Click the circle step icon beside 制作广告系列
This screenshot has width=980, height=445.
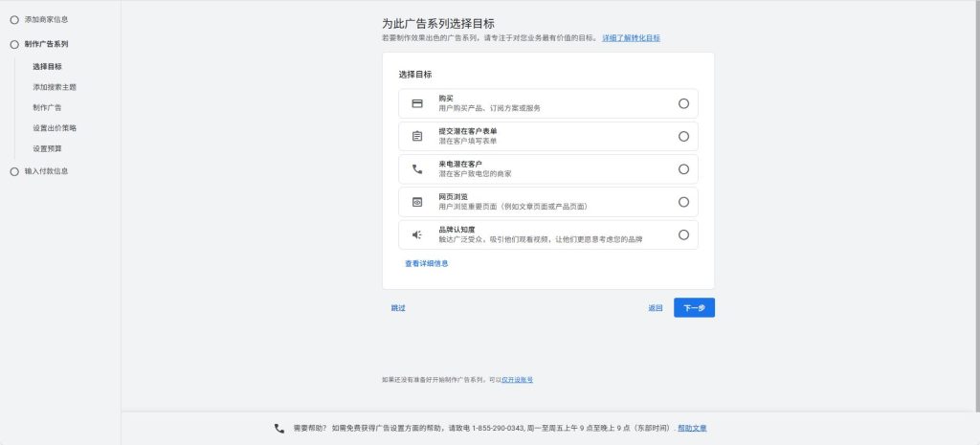click(14, 44)
